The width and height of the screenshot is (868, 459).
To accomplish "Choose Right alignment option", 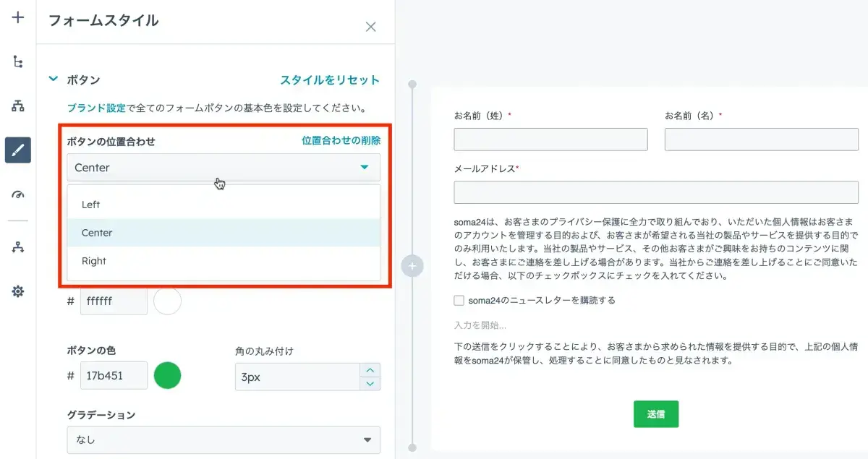I will tap(224, 261).
